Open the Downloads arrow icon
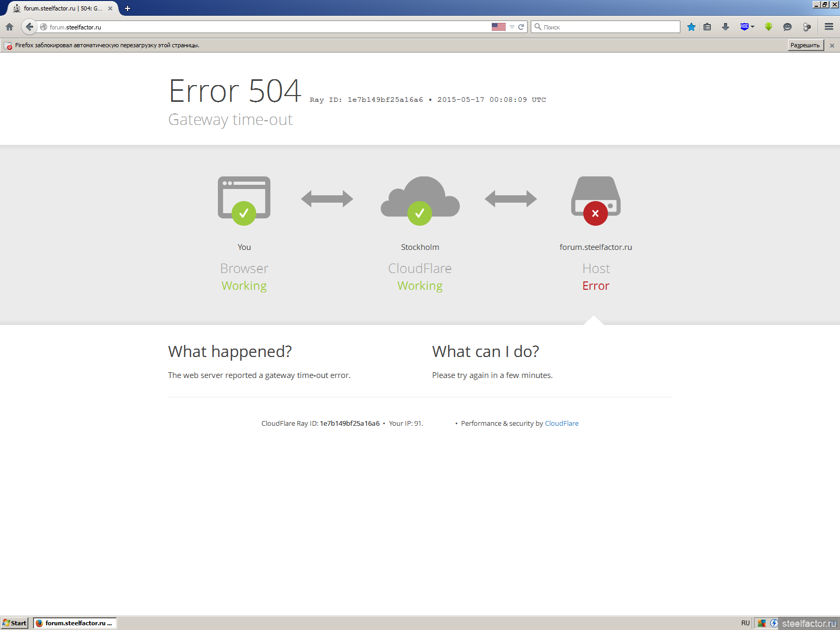 [726, 27]
